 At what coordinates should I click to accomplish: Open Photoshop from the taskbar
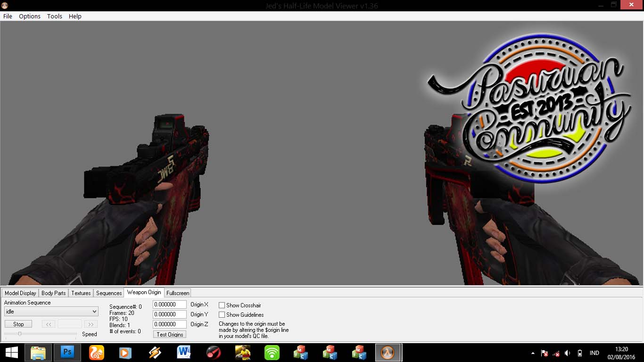pyautogui.click(x=67, y=353)
